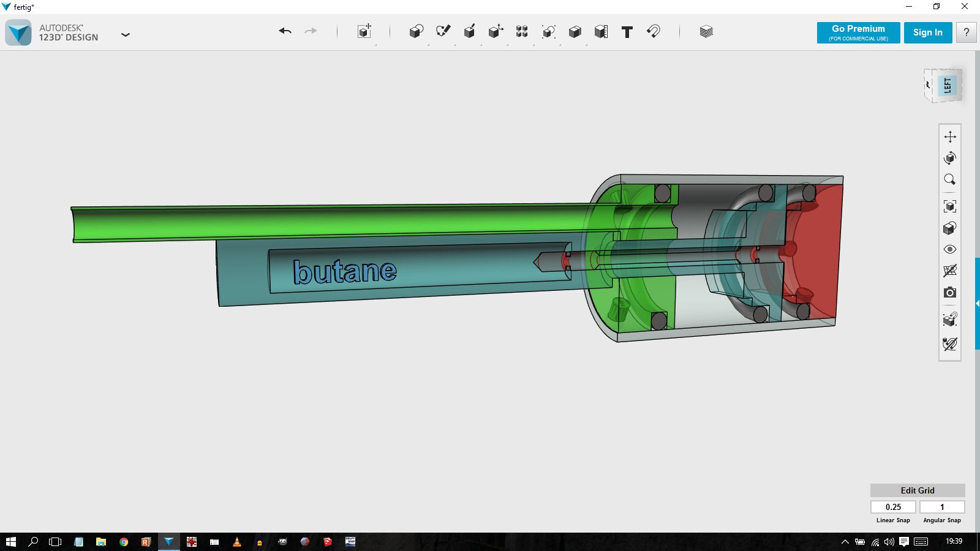The width and height of the screenshot is (980, 551).
Task: Toggle snapping while moving off
Action: tap(949, 344)
